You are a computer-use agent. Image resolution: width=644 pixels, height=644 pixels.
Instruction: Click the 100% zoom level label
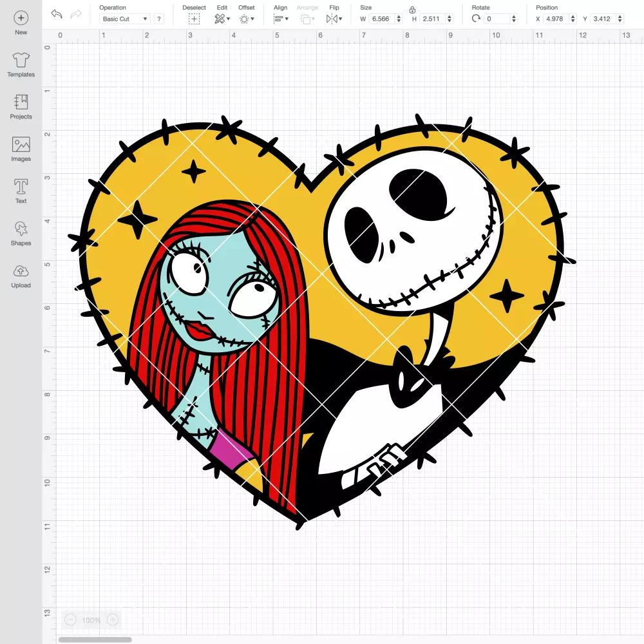[x=91, y=620]
